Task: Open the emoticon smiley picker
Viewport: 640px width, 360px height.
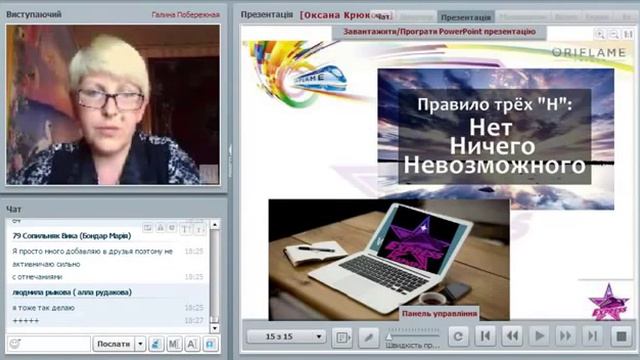Action: 15,344
